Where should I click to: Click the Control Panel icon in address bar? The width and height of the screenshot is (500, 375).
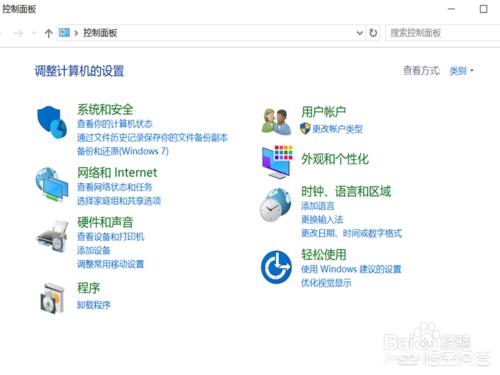[x=64, y=32]
